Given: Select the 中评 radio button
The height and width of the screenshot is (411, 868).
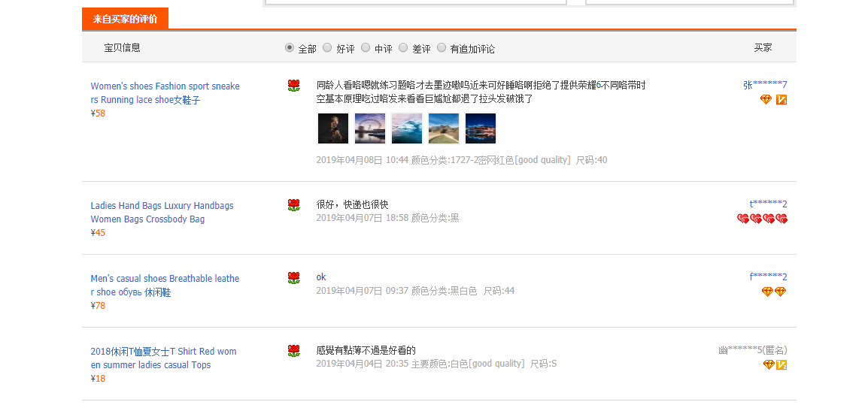Looking at the screenshot, I should pos(366,47).
